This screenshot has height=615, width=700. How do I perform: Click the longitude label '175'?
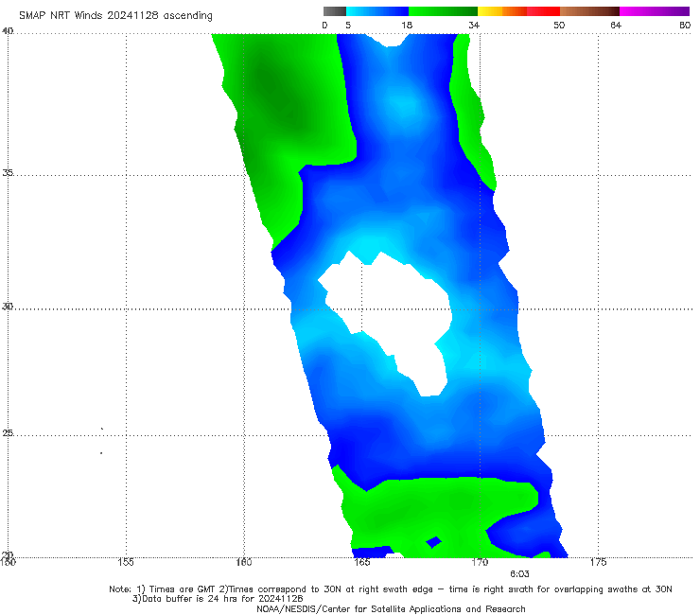598,562
